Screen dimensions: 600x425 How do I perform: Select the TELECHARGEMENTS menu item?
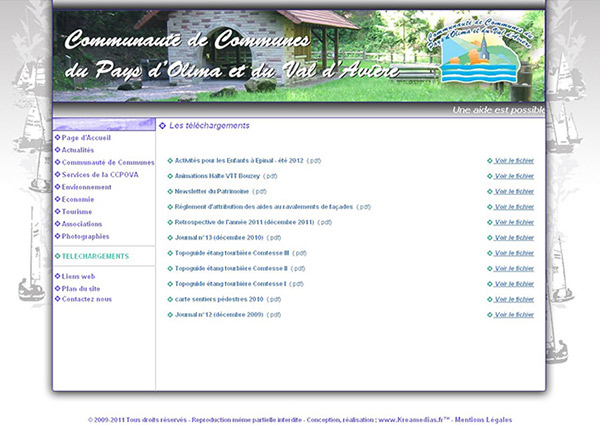pos(95,256)
